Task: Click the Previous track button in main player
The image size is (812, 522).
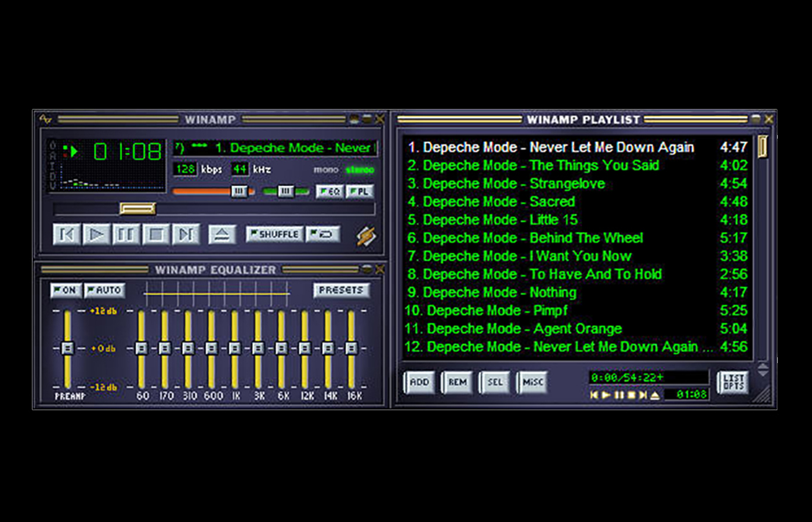Action: pos(67,234)
